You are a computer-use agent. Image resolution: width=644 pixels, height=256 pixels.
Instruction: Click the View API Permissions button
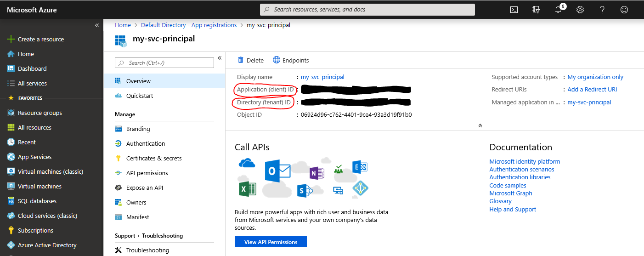pos(271,242)
